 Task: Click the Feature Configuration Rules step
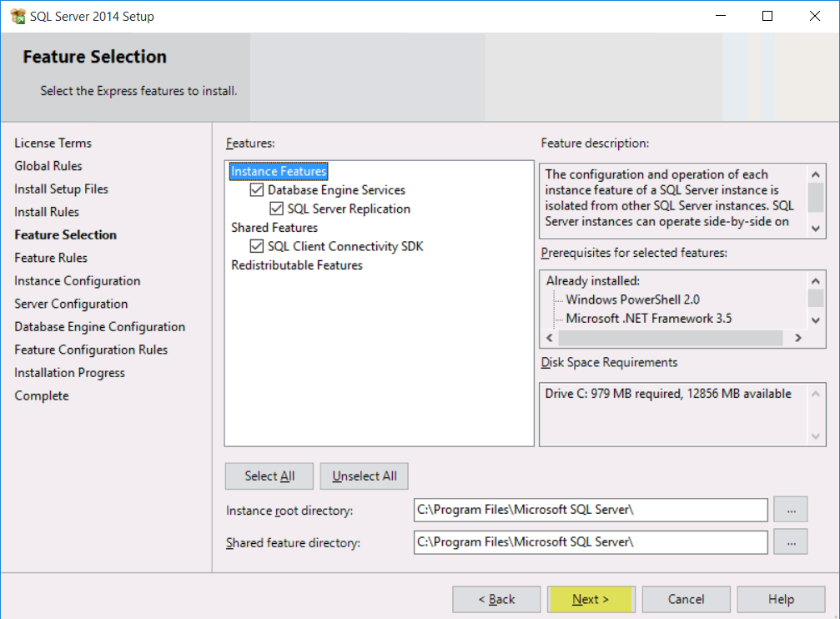pyautogui.click(x=91, y=350)
